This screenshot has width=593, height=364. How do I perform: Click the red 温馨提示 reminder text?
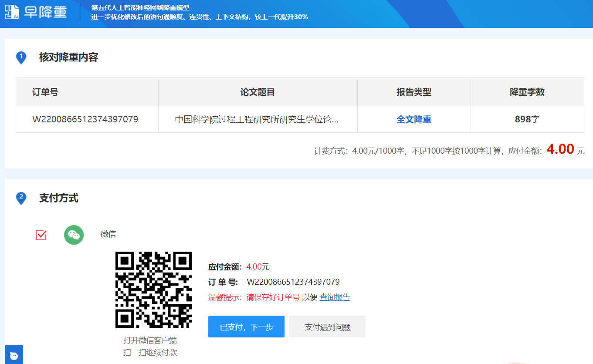click(x=254, y=297)
